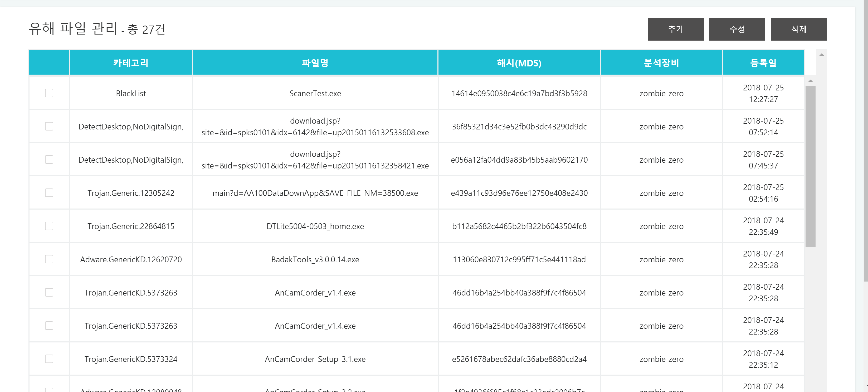Click date 2018-07-25 07:45:37
The width and height of the screenshot is (868, 392).
763,160
